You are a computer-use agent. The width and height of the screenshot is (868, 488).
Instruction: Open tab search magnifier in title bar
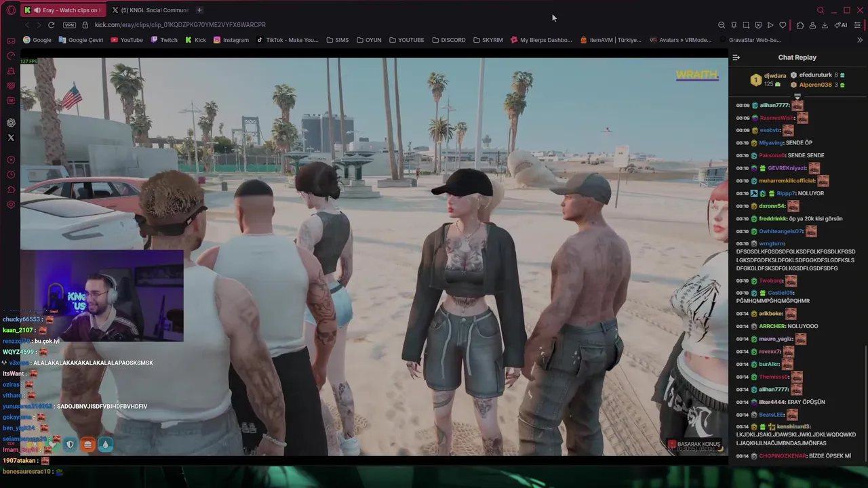click(821, 10)
